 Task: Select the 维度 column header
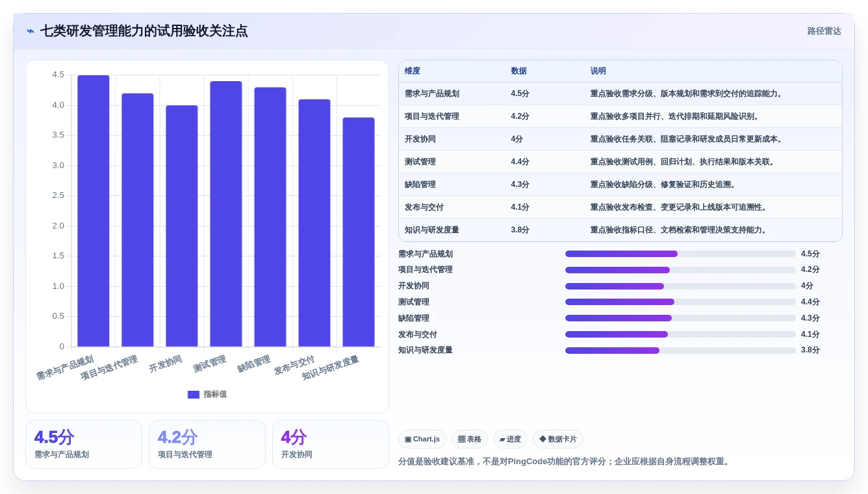[413, 71]
